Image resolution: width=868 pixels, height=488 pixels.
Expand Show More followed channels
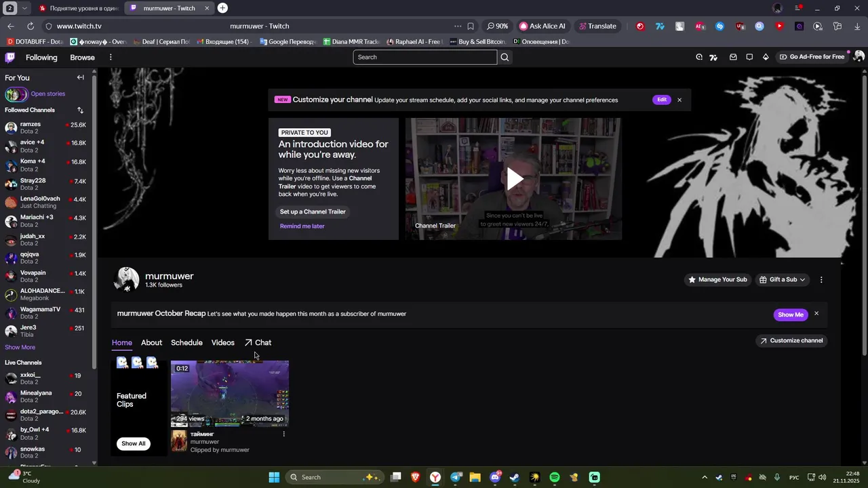coord(20,347)
